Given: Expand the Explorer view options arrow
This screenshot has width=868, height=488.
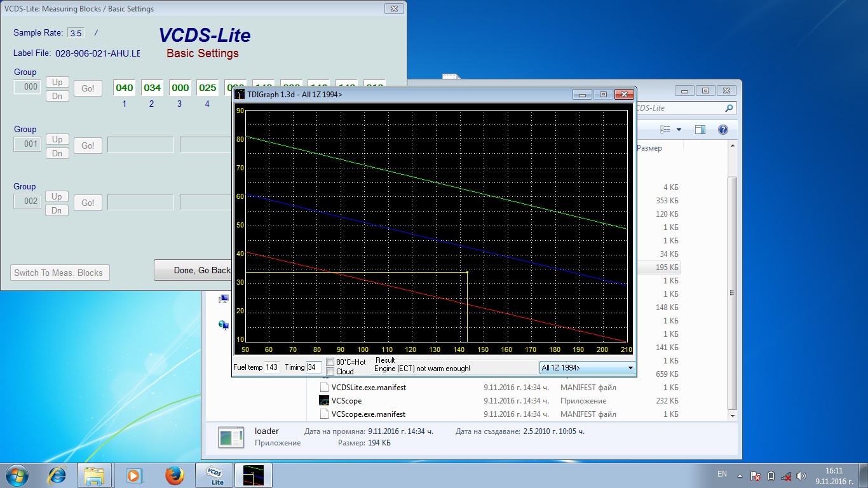Looking at the screenshot, I should (x=679, y=130).
